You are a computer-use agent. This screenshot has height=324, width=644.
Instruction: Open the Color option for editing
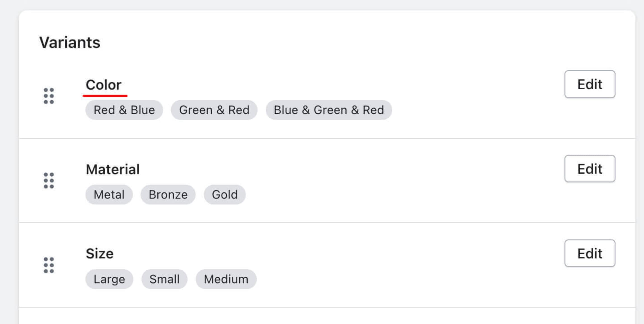coord(590,84)
